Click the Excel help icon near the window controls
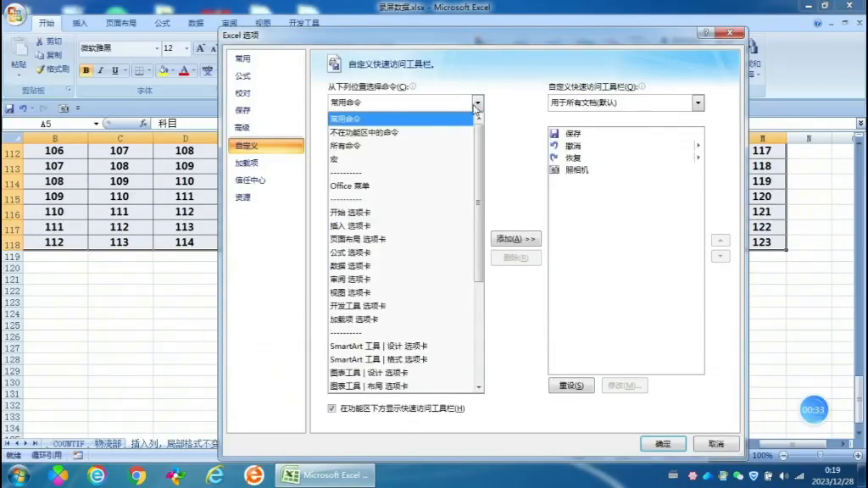The image size is (868, 488). point(818,23)
